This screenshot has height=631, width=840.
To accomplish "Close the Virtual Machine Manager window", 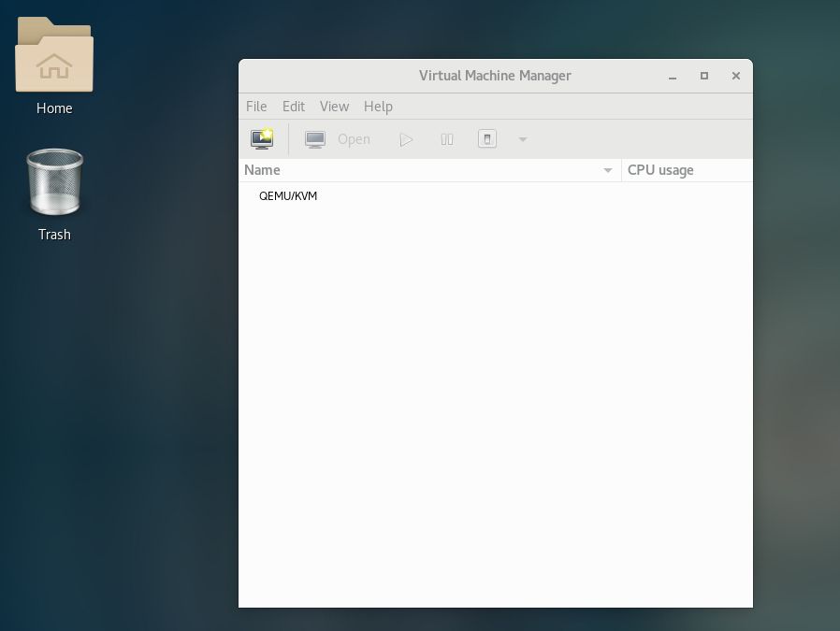I will pyautogui.click(x=735, y=76).
